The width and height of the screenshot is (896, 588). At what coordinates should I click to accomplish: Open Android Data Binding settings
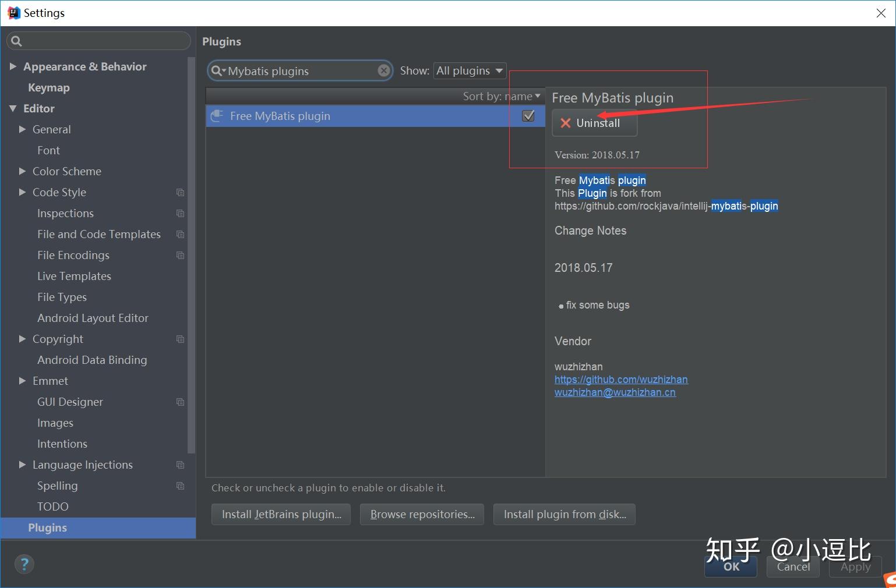point(92,360)
